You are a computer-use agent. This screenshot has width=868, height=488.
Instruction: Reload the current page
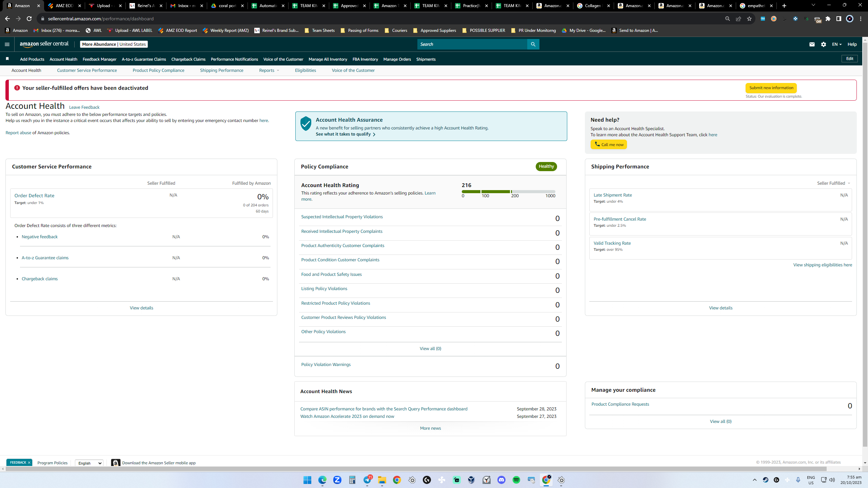pos(29,19)
